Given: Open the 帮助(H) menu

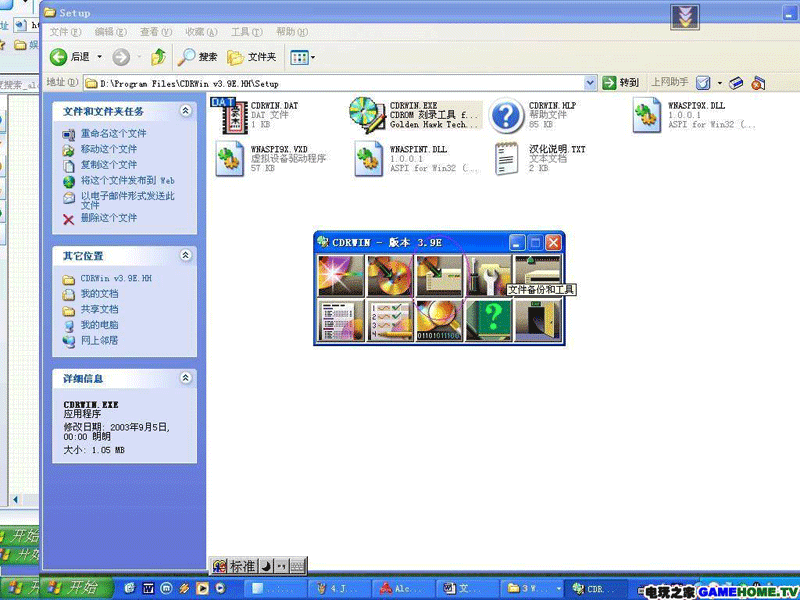Looking at the screenshot, I should pos(292,32).
